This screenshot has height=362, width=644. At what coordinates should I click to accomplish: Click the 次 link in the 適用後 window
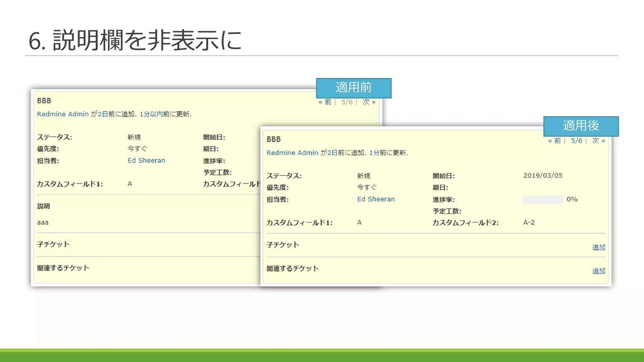[x=599, y=141]
